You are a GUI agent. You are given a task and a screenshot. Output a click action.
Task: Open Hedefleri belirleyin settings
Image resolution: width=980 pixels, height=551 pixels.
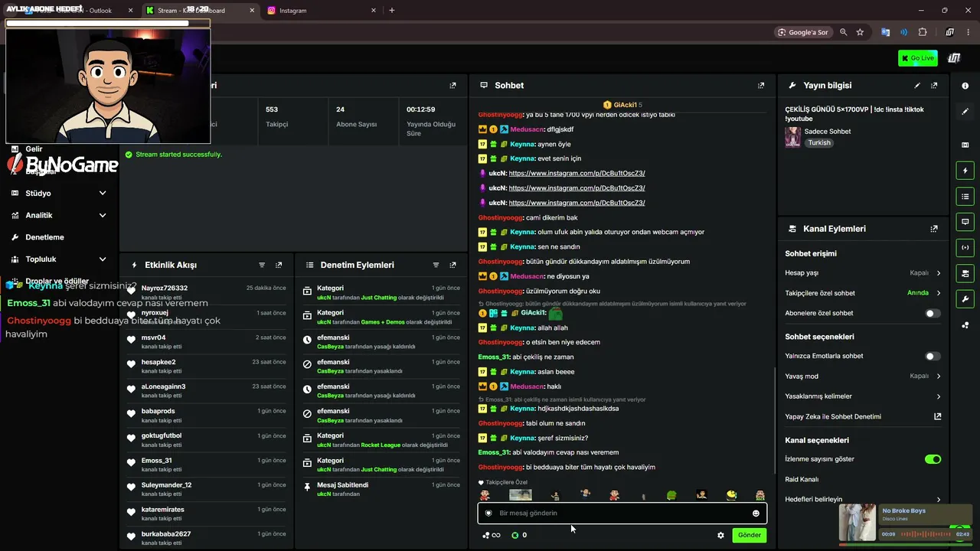[863, 499]
